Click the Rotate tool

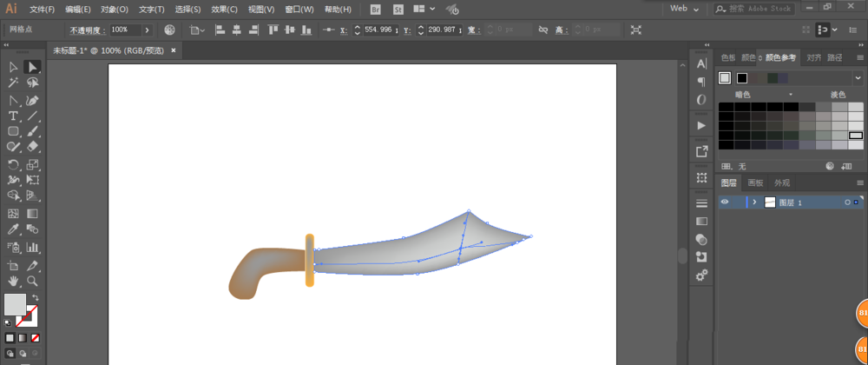[x=13, y=164]
